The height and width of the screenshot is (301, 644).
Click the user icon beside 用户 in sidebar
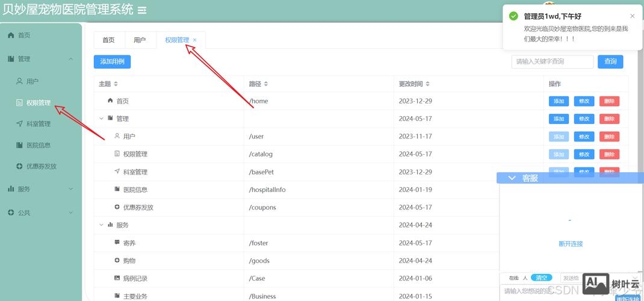point(19,81)
